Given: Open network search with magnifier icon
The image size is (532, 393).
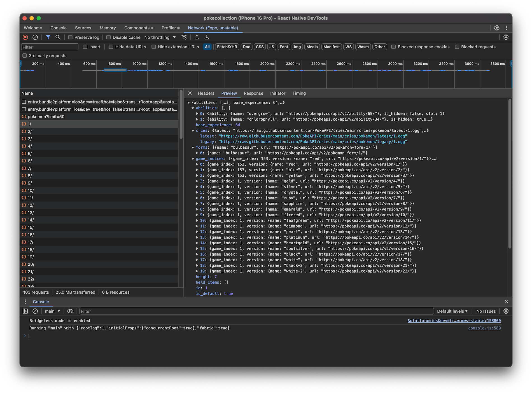Looking at the screenshot, I should click(58, 37).
